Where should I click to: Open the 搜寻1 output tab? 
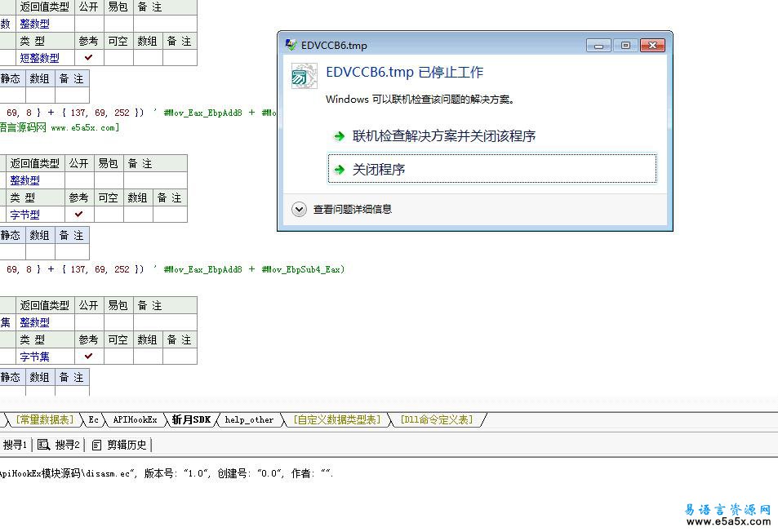coord(15,445)
